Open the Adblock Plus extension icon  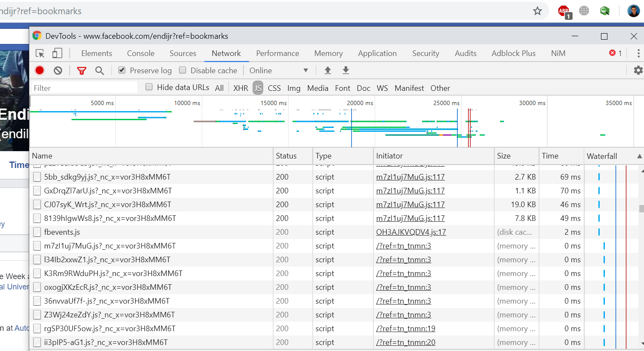point(564,12)
